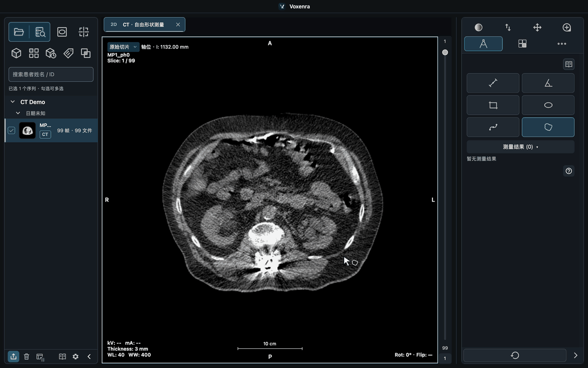Click the CT modality badge on series
The width and height of the screenshot is (588, 368).
tap(45, 134)
